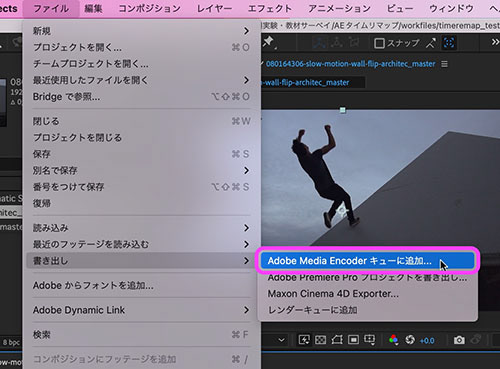Click the Reset Exposure aperture icon
This screenshot has width=500, height=369.
pyautogui.click(x=410, y=340)
